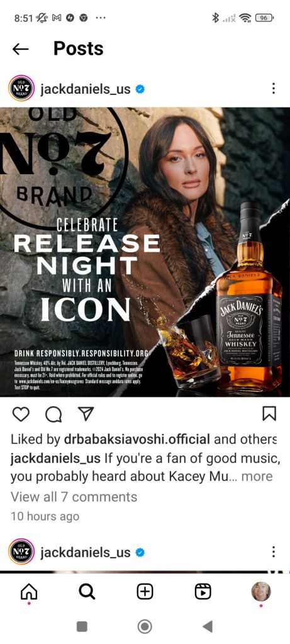This screenshot has height=644, width=290.
Task: Open profile via avatar in bottom bar
Action: coord(261,592)
